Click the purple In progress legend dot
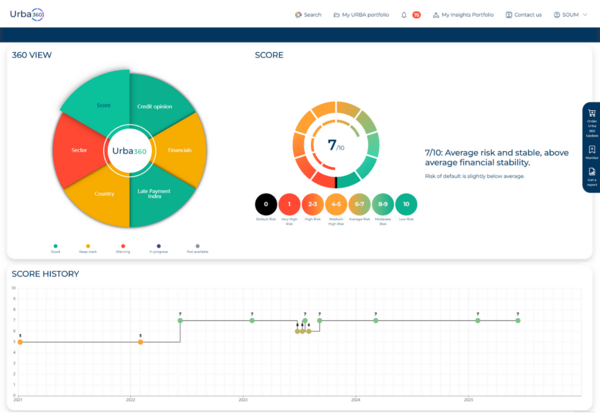This screenshot has width=600, height=419. 159,246
